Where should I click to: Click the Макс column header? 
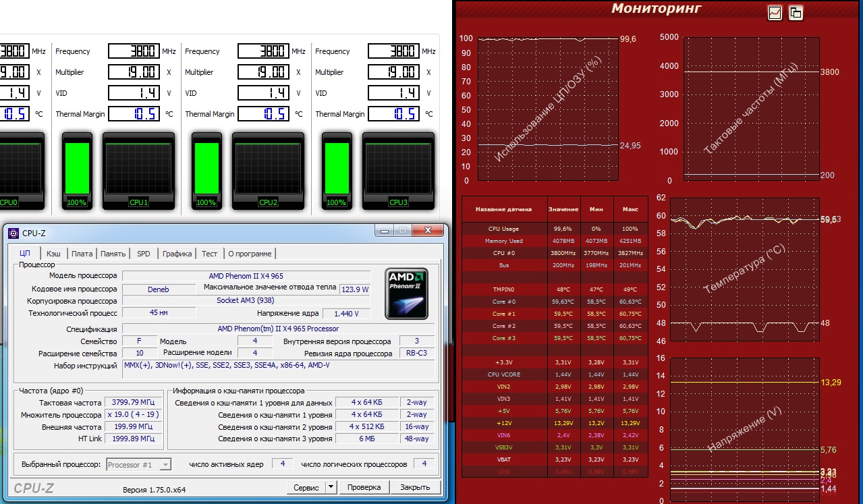630,209
